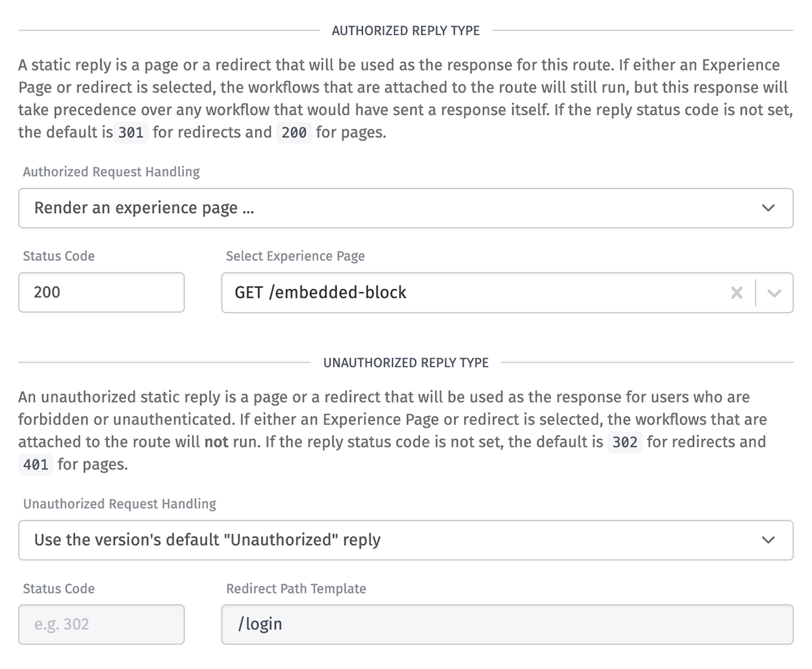812x669 pixels.
Task: Click the UNAUTHORIZED REPLY TYPE heading
Action: (406, 363)
